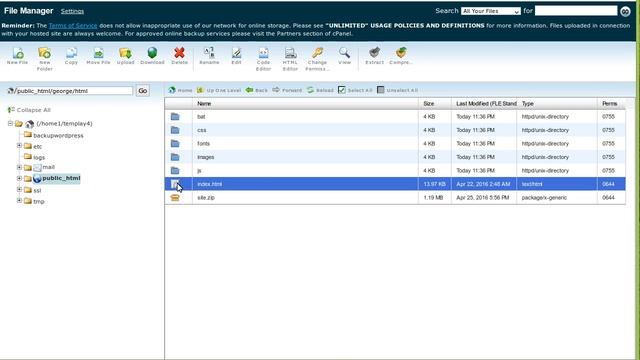Open the Terms of Service link

pyautogui.click(x=73, y=25)
